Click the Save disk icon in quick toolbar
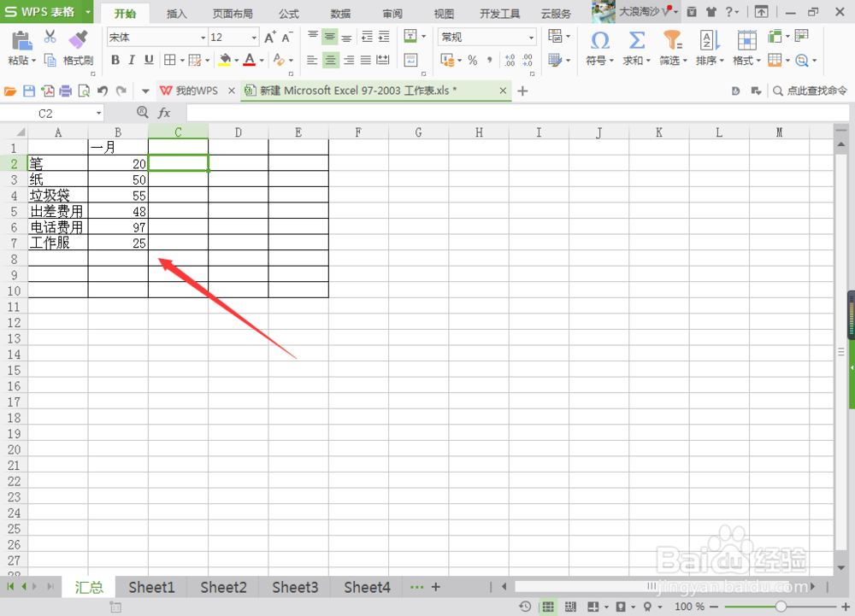This screenshot has height=616, width=855. tap(29, 91)
